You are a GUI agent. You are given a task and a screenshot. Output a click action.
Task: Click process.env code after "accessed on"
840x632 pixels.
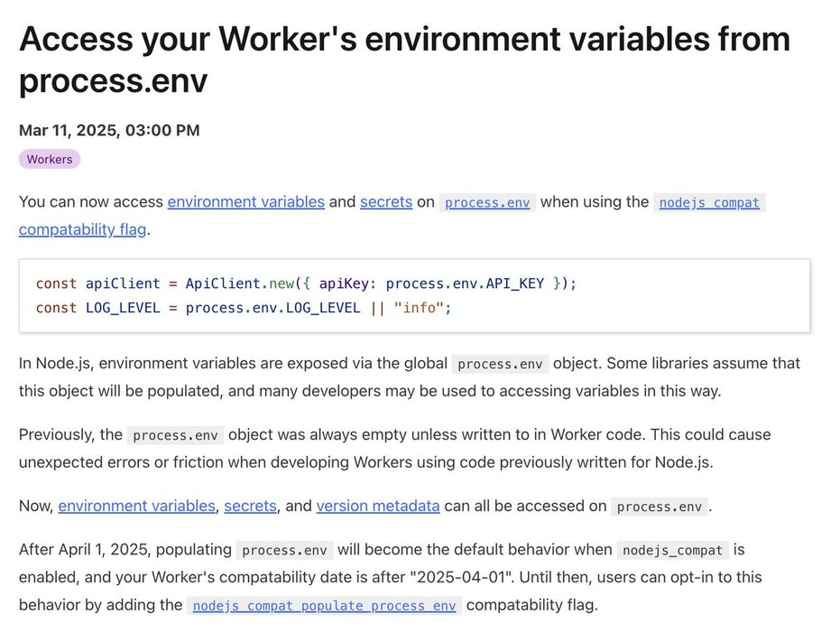[660, 507]
